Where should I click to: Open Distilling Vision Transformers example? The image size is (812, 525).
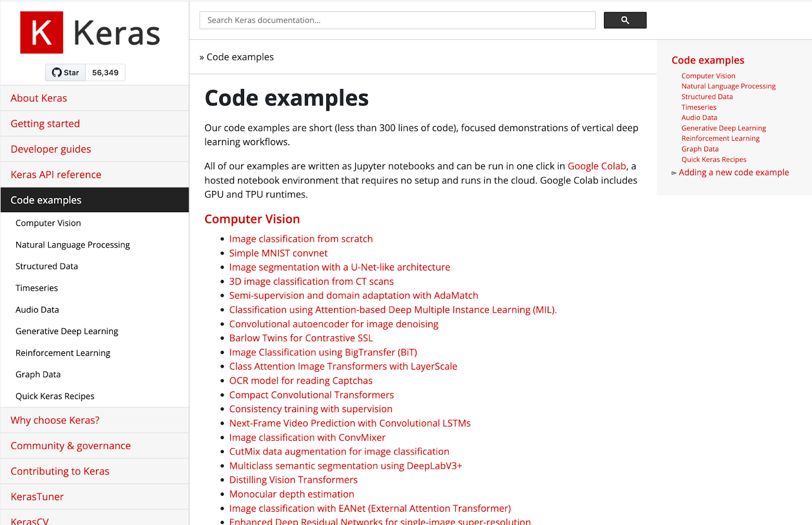pyautogui.click(x=293, y=480)
